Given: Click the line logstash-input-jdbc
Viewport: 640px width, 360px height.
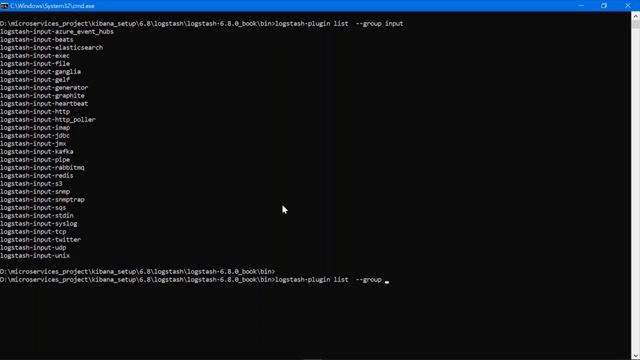Looking at the screenshot, I should (x=35, y=136).
